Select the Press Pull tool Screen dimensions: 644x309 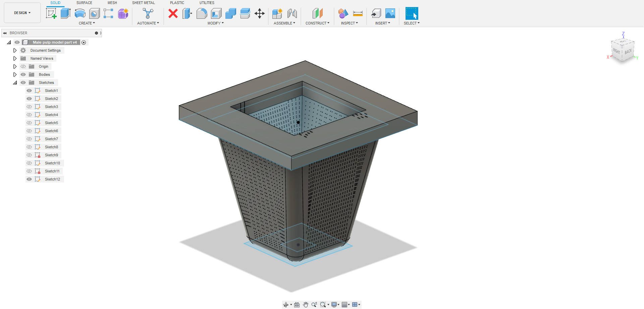click(187, 13)
